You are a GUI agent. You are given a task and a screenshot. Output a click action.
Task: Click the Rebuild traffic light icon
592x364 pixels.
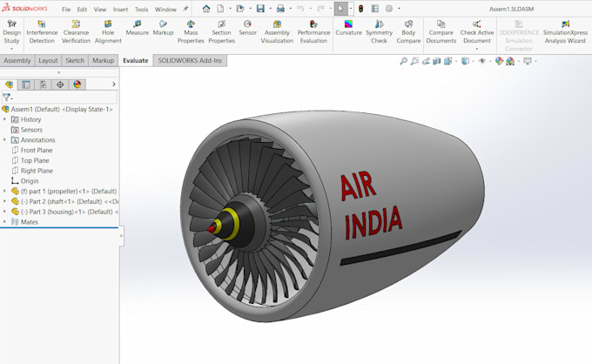point(361,9)
